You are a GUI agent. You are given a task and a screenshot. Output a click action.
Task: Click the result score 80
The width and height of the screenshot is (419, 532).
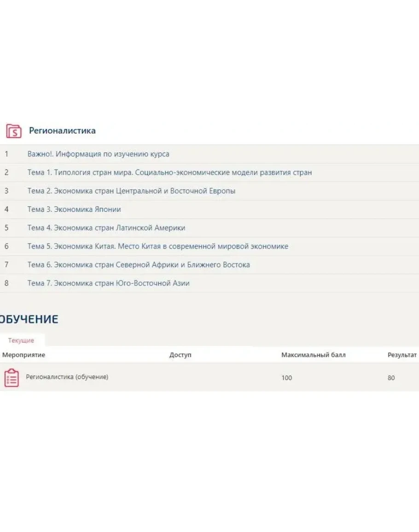[391, 378]
